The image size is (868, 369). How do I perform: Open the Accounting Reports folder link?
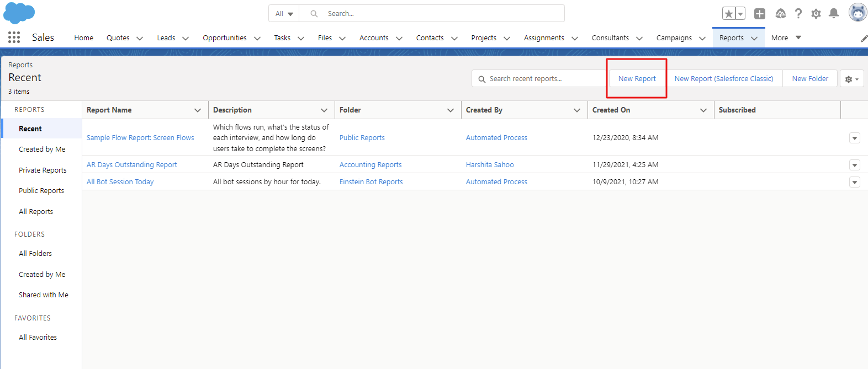[371, 165]
